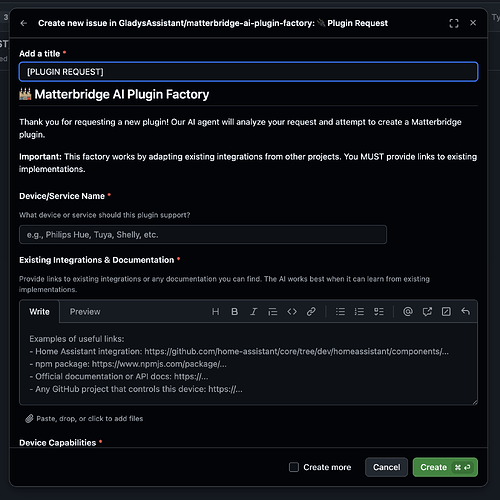The height and width of the screenshot is (500, 500).
Task: Apply italic formatting in the editor
Action: 254,312
